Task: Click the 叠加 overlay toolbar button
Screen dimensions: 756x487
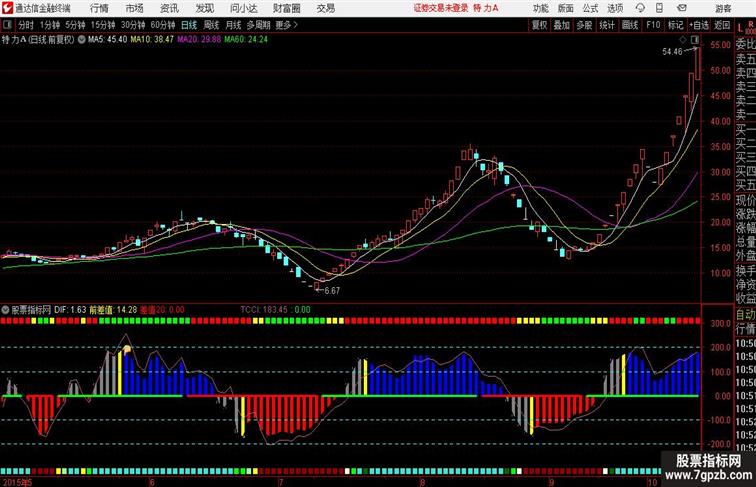Action: coord(561,25)
